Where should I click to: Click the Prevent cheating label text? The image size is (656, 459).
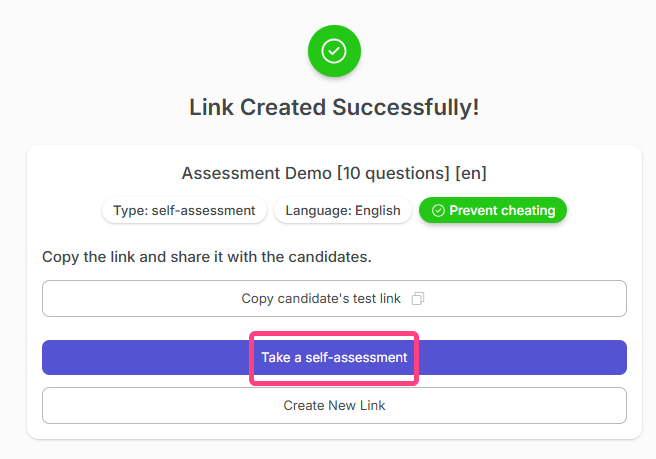tap(502, 211)
